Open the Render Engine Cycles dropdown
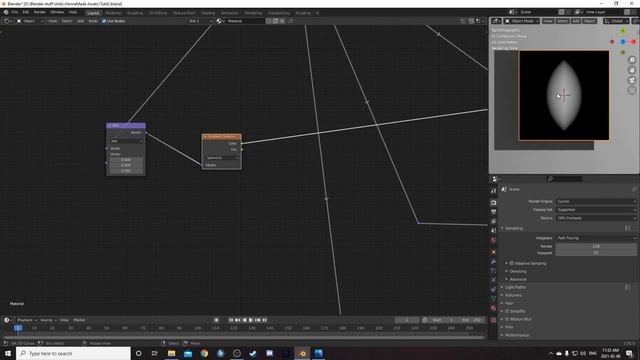640x360 pixels. pos(596,202)
